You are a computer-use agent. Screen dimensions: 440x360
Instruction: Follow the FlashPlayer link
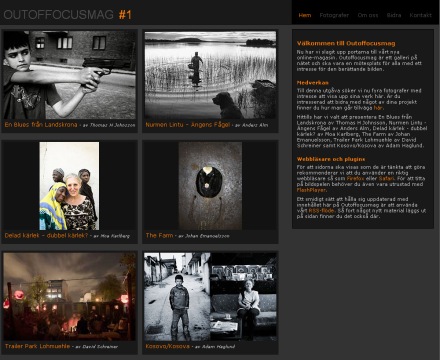(311, 190)
